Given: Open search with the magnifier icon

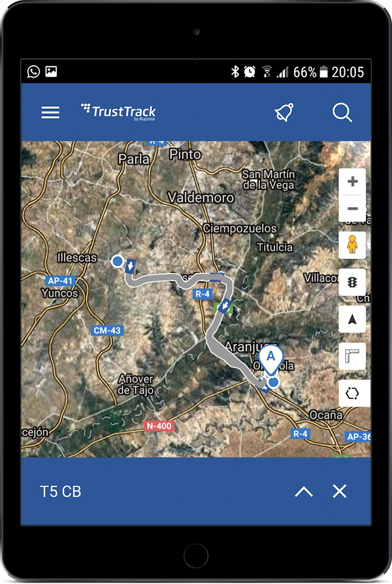Looking at the screenshot, I should coord(342,113).
